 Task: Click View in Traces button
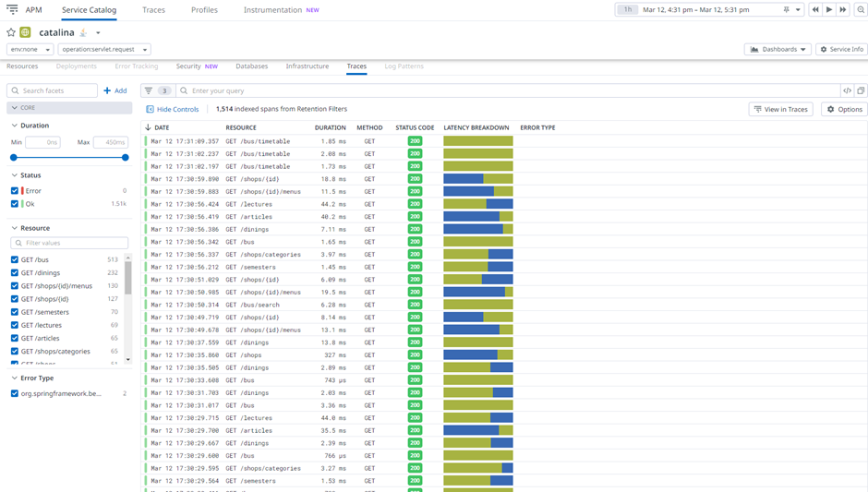point(780,109)
